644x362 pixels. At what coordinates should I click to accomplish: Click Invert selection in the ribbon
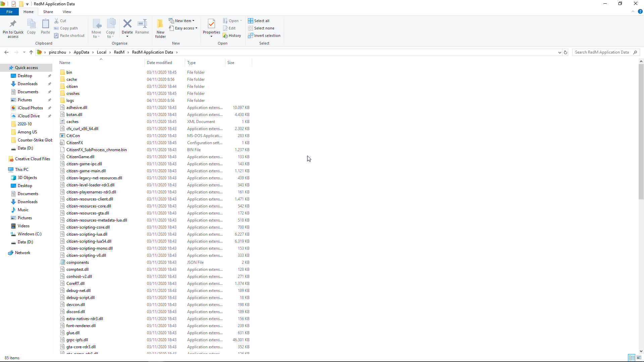point(264,36)
